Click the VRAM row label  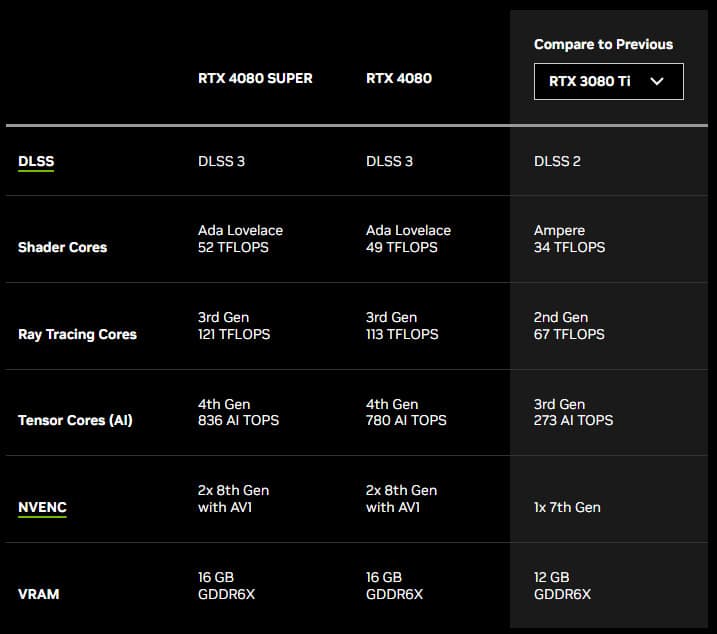tap(38, 594)
